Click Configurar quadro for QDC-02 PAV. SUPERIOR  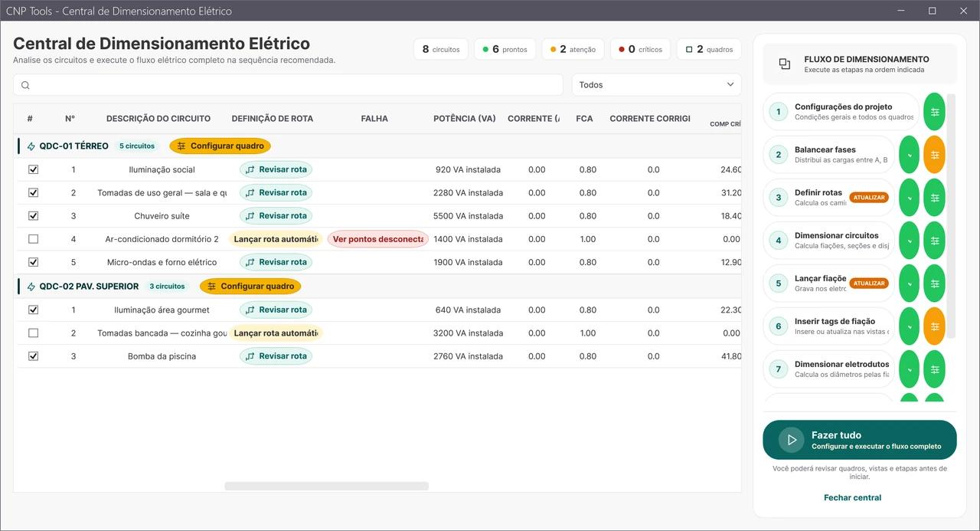250,287
